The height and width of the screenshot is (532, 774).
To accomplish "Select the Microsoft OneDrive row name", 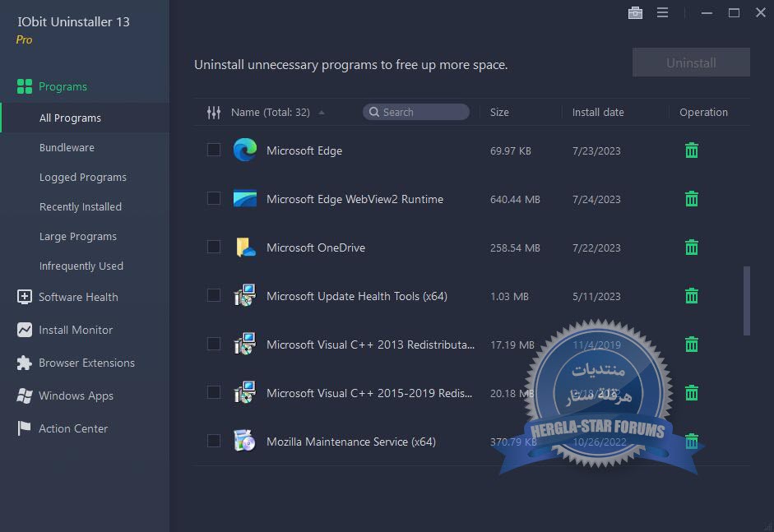I will 316,247.
